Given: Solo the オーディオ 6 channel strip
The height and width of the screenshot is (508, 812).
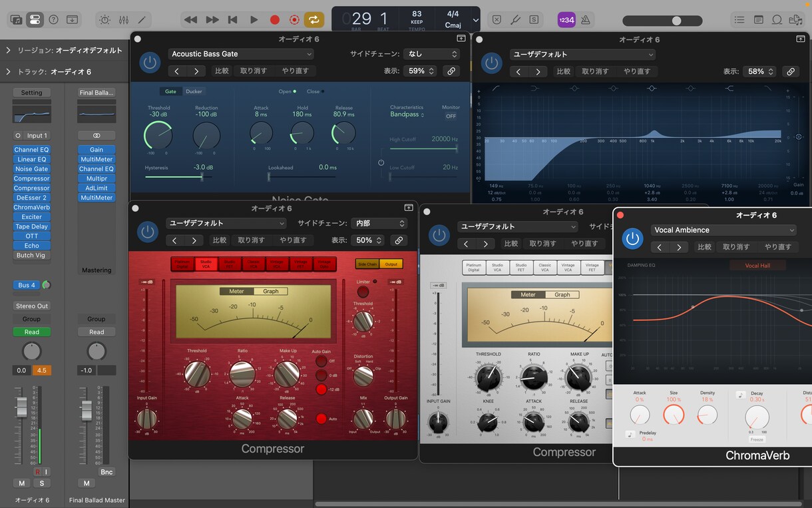Looking at the screenshot, I should (x=42, y=483).
